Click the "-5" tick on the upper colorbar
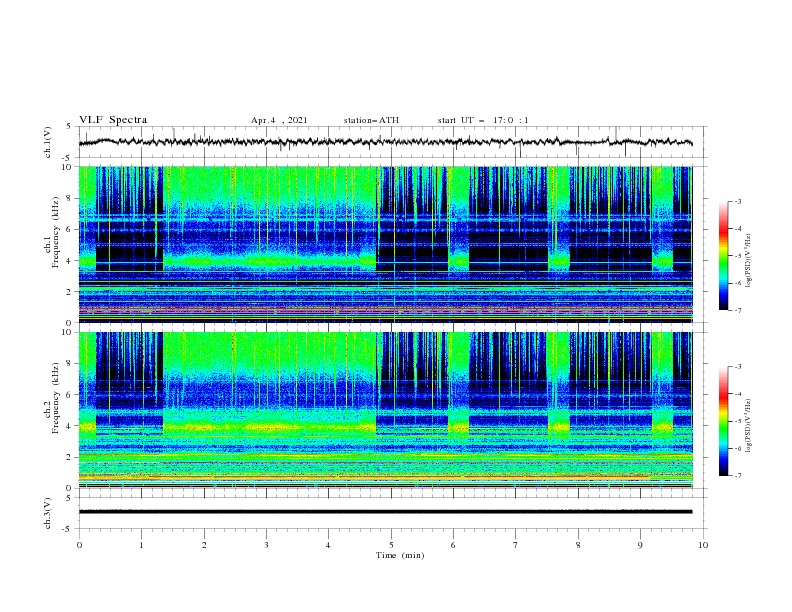This screenshot has width=792, height=612. 737,256
